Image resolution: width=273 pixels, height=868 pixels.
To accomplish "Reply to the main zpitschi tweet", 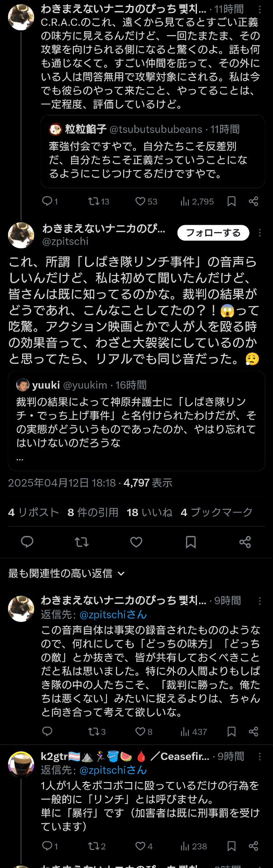I will tap(27, 542).
